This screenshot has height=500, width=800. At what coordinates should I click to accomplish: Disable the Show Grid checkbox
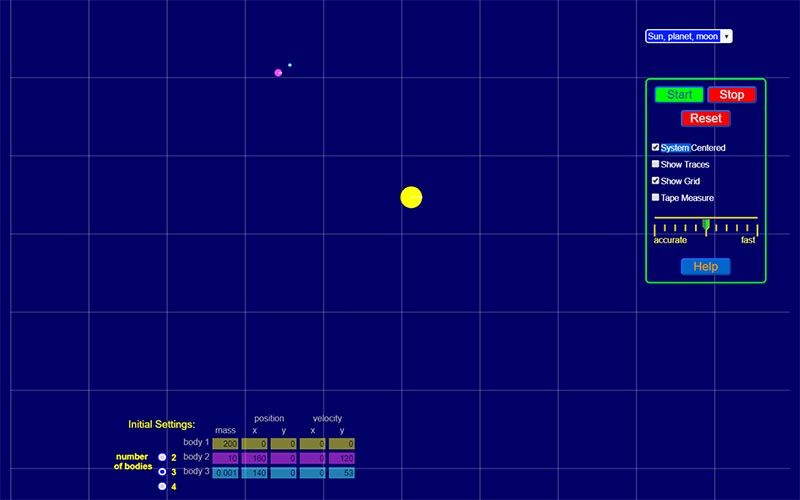[656, 181]
